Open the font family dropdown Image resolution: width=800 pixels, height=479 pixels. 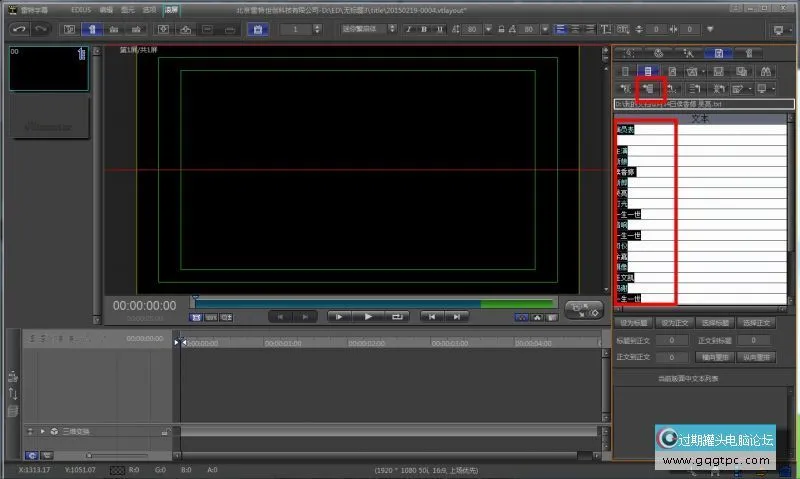pyautogui.click(x=365, y=30)
